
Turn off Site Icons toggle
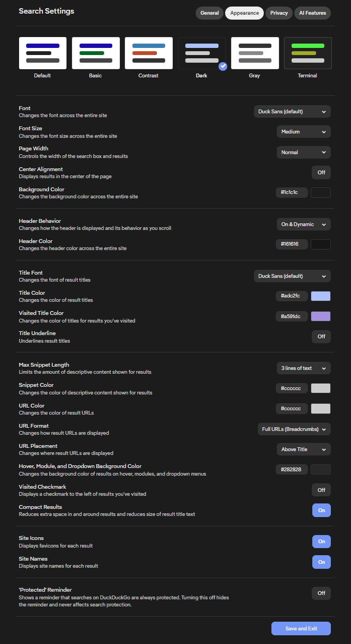321,541
